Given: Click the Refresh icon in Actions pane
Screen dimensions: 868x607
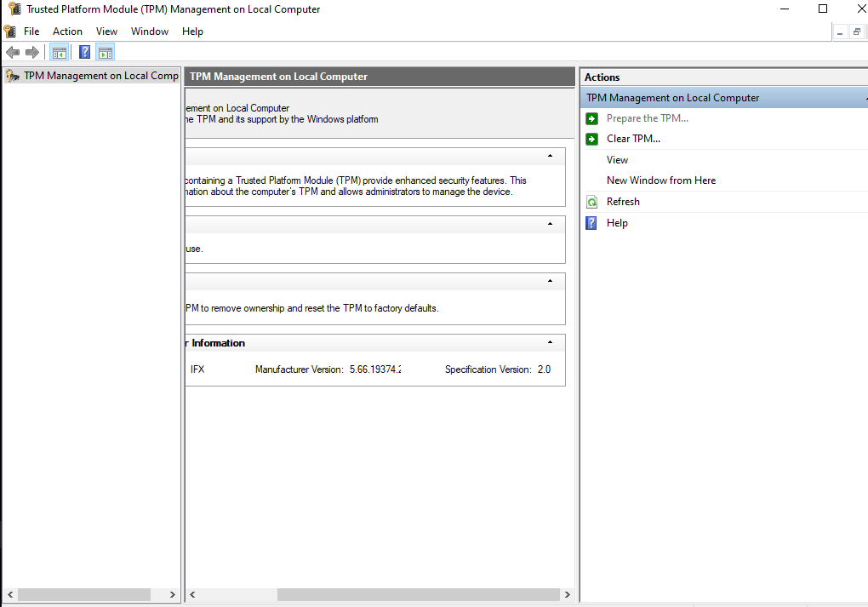Looking at the screenshot, I should point(591,202).
